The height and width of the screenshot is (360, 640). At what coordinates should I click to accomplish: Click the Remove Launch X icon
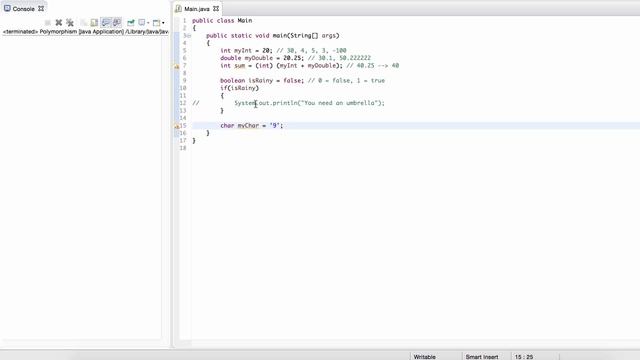click(x=59, y=23)
